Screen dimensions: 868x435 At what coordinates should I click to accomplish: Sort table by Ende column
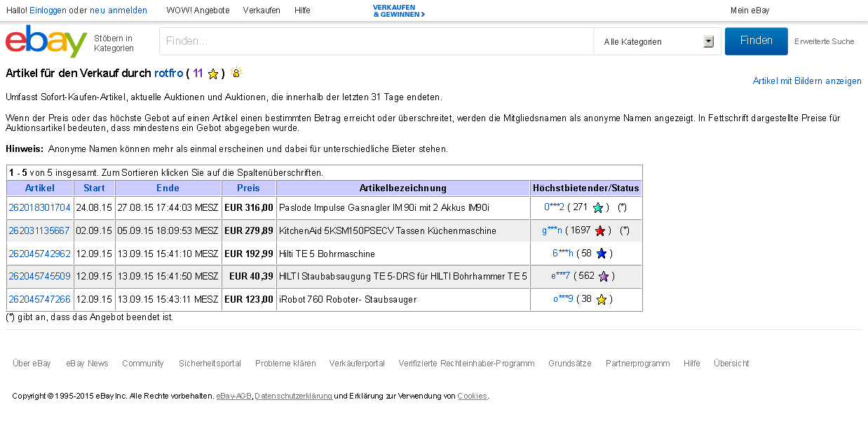tap(168, 188)
